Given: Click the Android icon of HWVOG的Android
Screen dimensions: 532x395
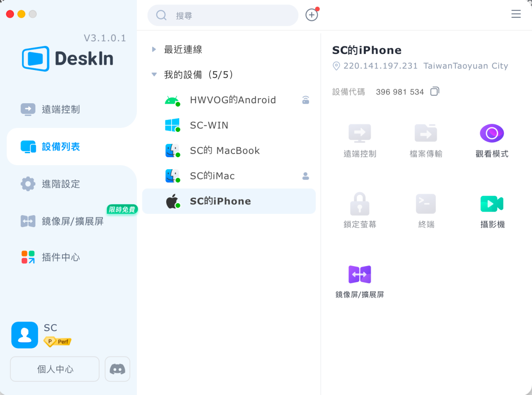Looking at the screenshot, I should coord(172,101).
